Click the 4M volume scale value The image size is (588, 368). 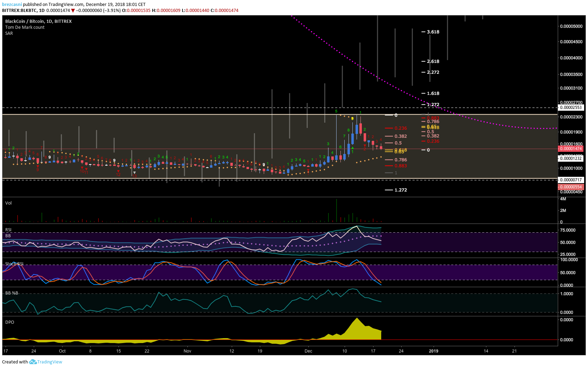563,199
